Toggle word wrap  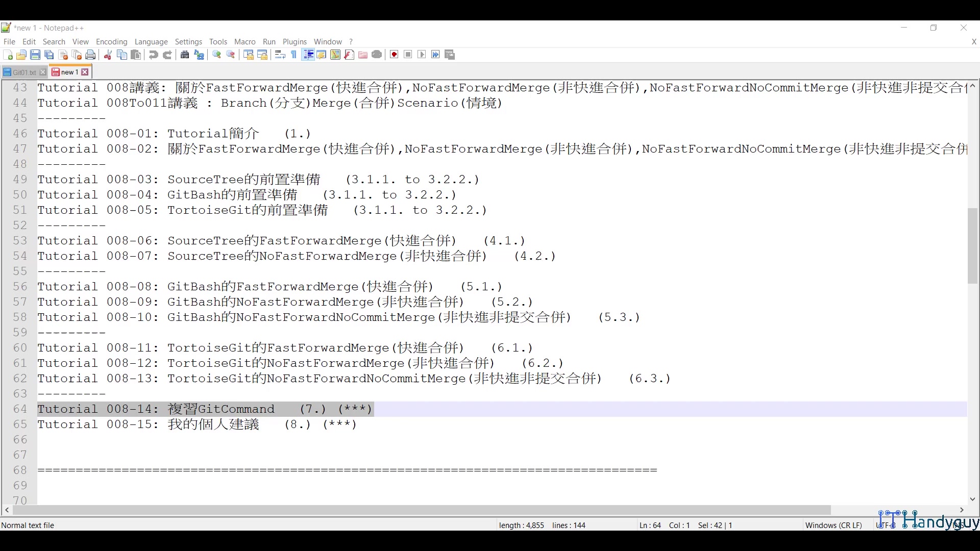[x=280, y=55]
